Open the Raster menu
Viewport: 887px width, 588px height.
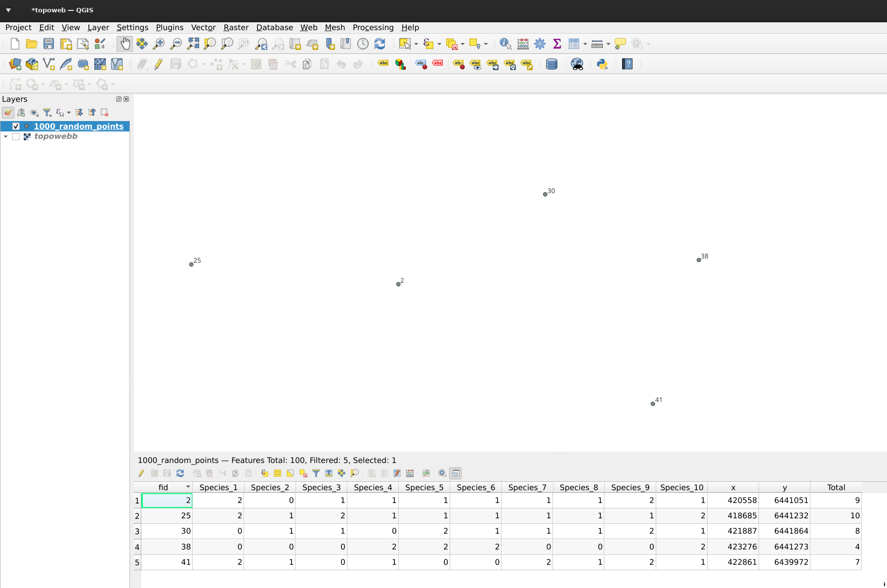tap(236, 28)
